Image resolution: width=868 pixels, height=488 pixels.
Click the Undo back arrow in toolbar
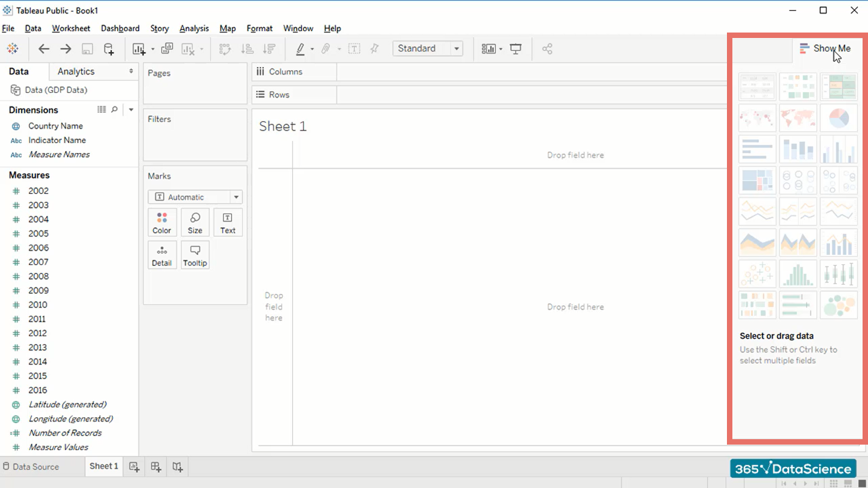44,49
